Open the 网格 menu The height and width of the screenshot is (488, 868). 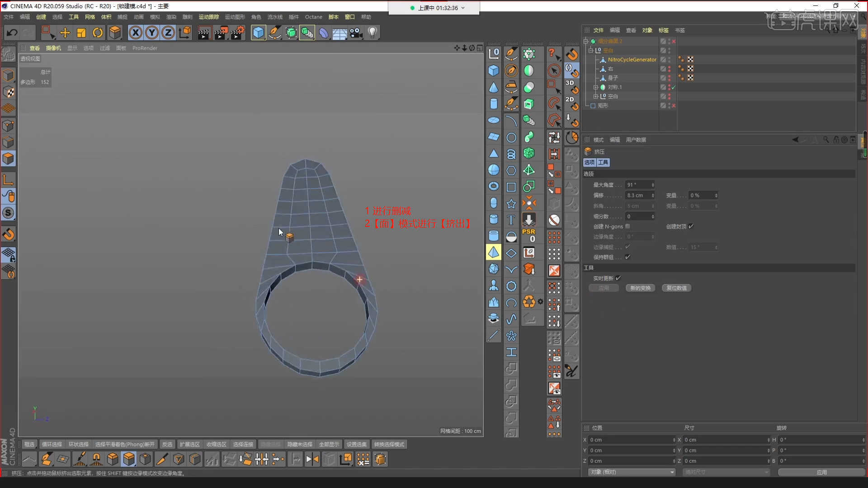tap(90, 17)
